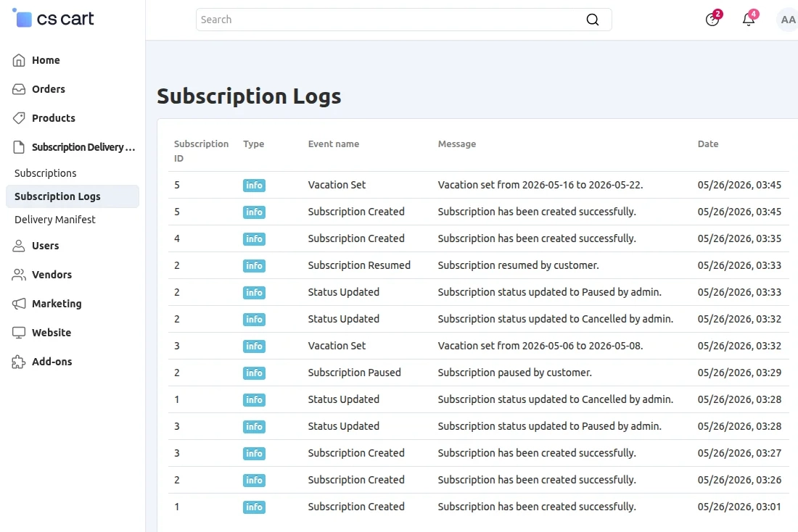
Task: Click the Add-ons puzzle icon
Action: click(19, 362)
